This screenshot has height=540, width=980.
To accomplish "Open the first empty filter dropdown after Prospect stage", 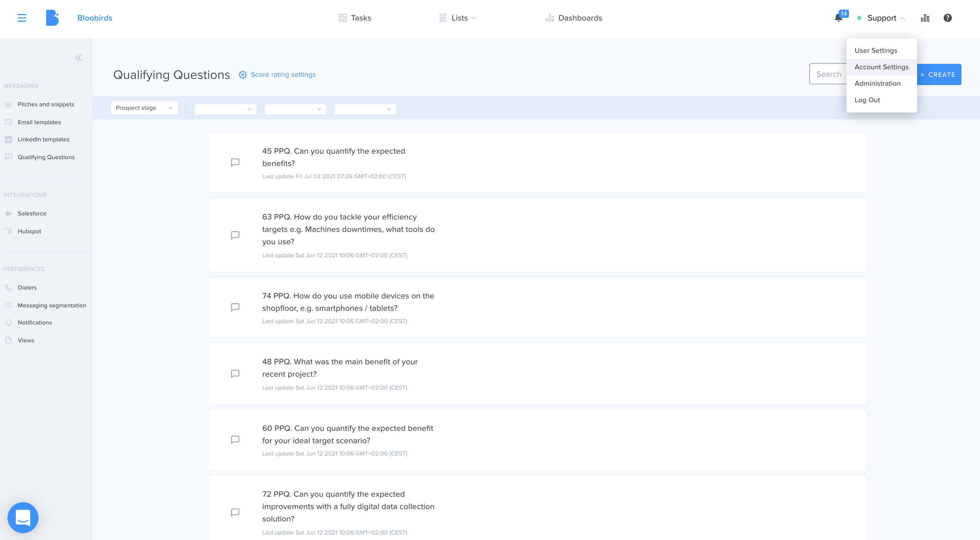I will pos(225,109).
